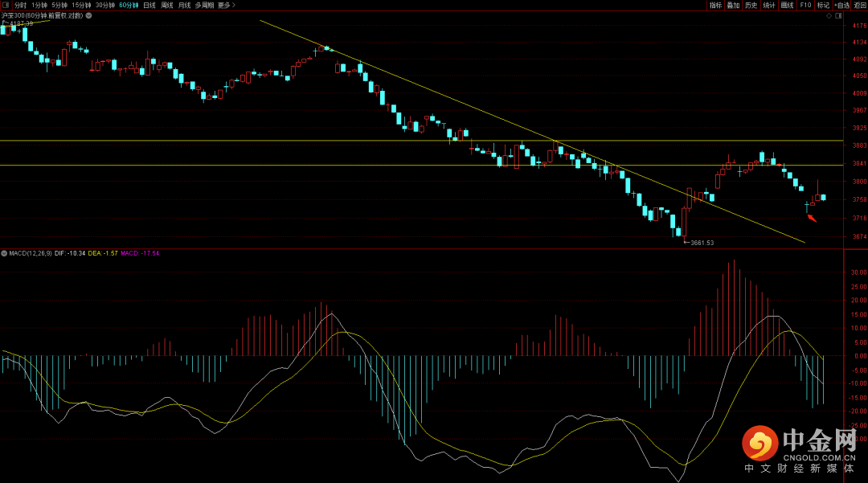Select the 5分钟 timeframe
868x483 pixels.
click(x=59, y=5)
